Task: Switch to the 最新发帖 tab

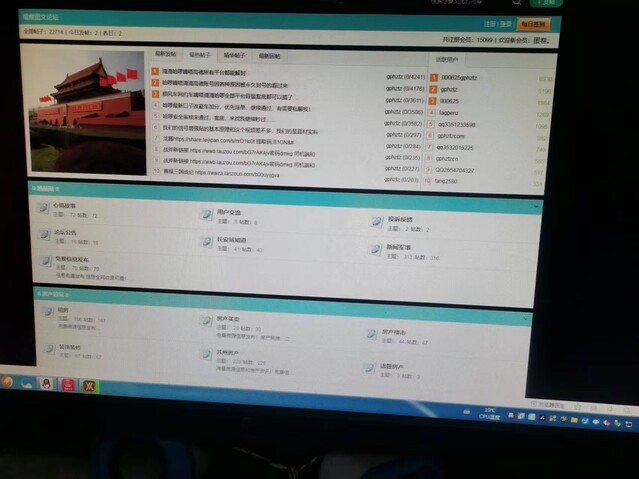Action: (x=165, y=54)
